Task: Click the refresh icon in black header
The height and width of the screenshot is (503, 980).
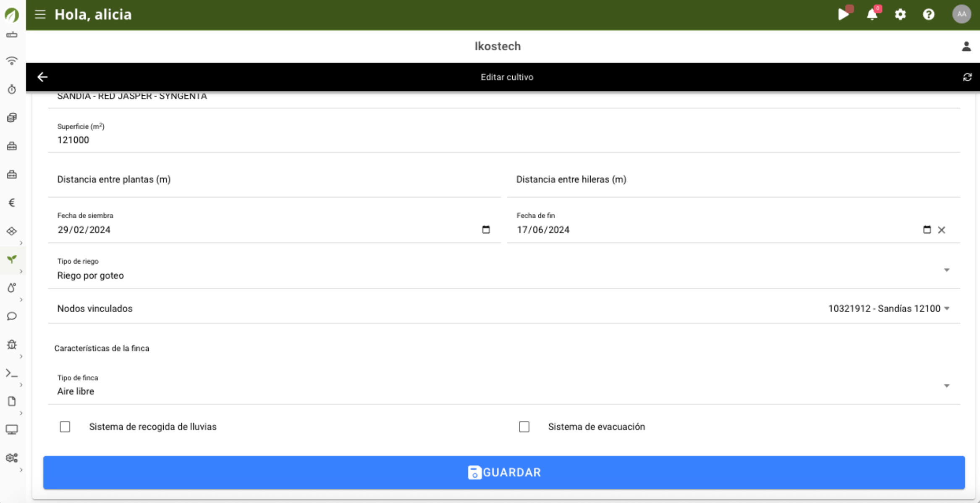Action: [x=967, y=77]
